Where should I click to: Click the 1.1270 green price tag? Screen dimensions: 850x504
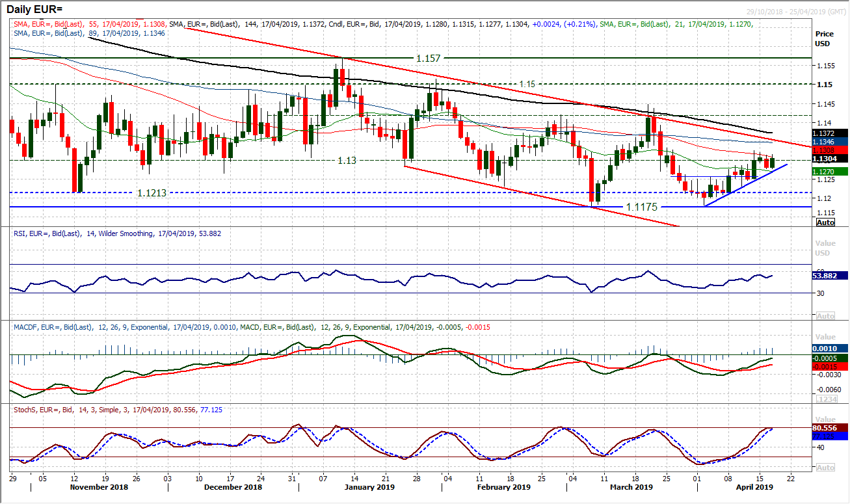pyautogui.click(x=830, y=171)
